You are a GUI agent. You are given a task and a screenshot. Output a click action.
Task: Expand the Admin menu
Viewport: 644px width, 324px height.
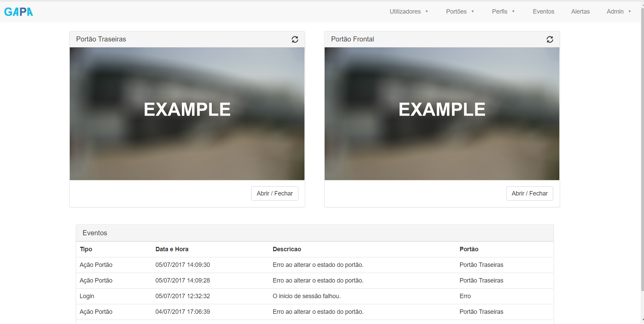pos(619,12)
